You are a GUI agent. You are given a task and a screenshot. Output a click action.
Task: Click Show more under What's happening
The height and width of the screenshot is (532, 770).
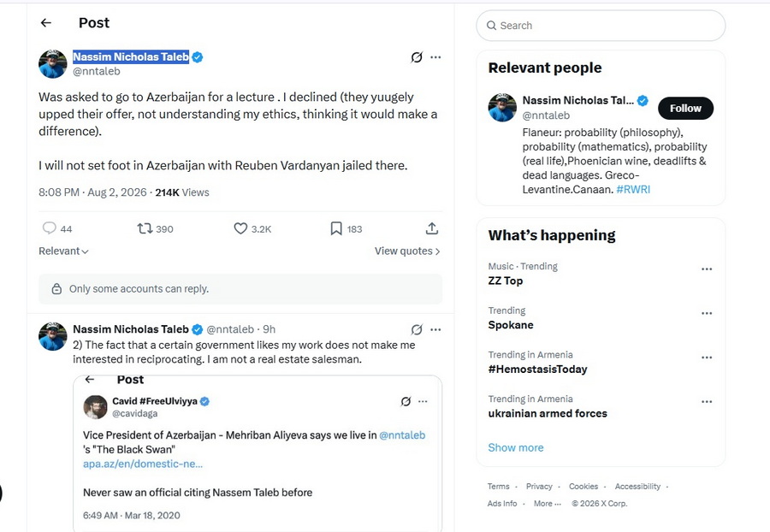tap(516, 447)
